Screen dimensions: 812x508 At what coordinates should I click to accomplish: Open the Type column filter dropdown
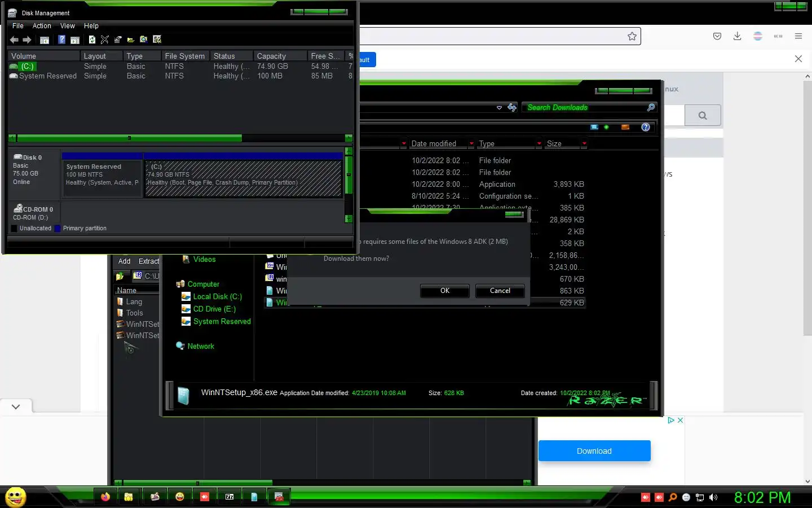point(539,144)
